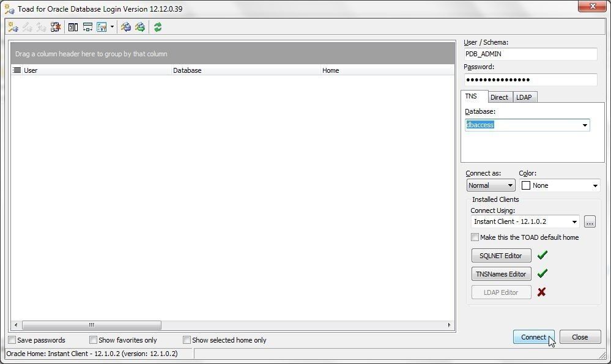
Task: Click the green checkmark next to TNSNames Editor
Action: pos(542,273)
